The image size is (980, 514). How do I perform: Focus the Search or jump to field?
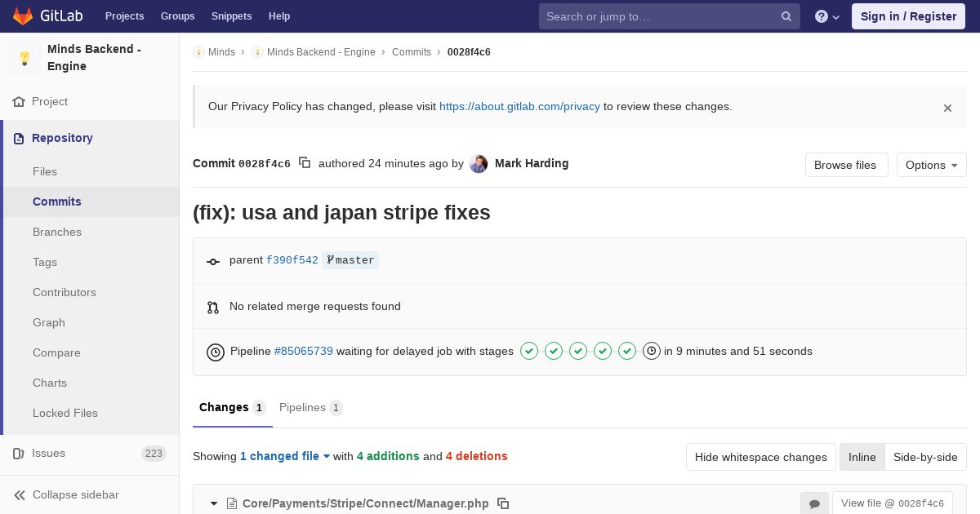pyautogui.click(x=670, y=16)
